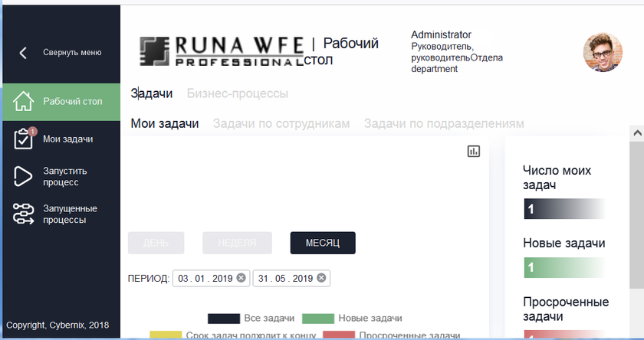Click the Запущенные процессы workflow icon
Viewport: 644px width, 340px height.
coord(25,214)
